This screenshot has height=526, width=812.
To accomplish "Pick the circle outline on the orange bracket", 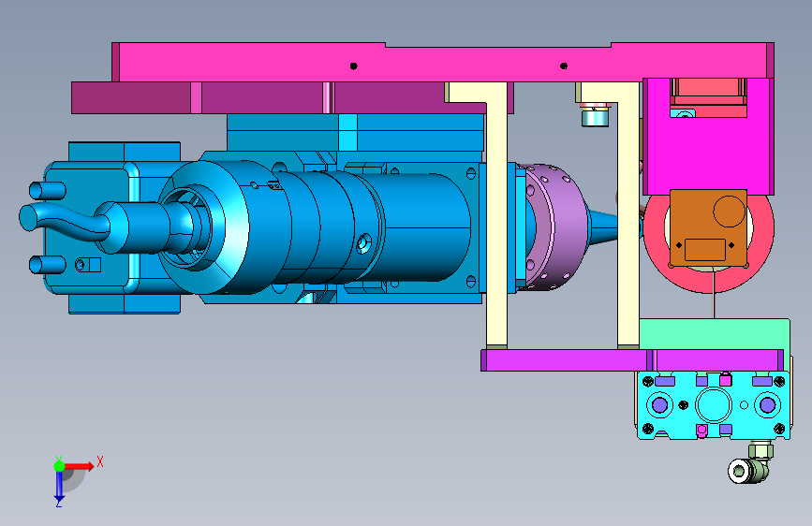I will point(730,212).
